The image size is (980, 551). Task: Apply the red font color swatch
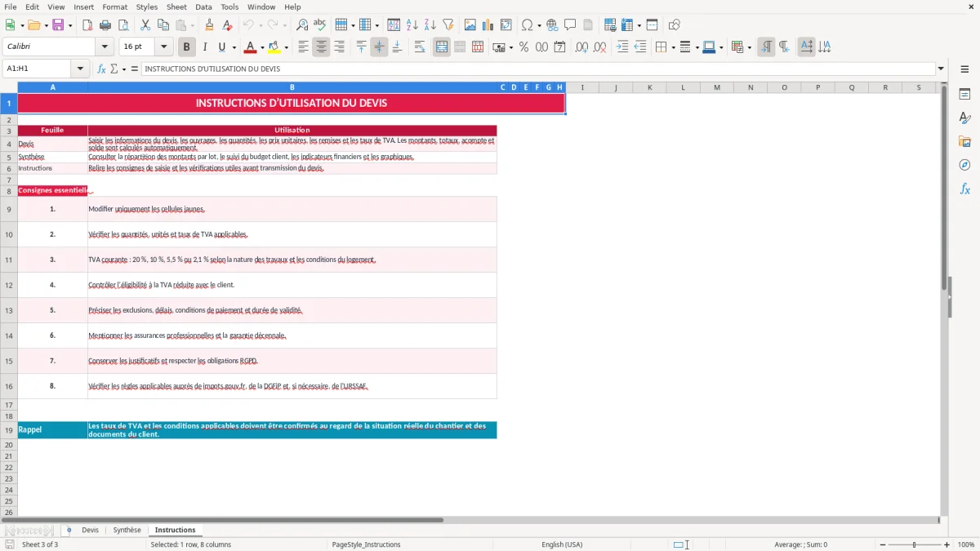(x=250, y=47)
